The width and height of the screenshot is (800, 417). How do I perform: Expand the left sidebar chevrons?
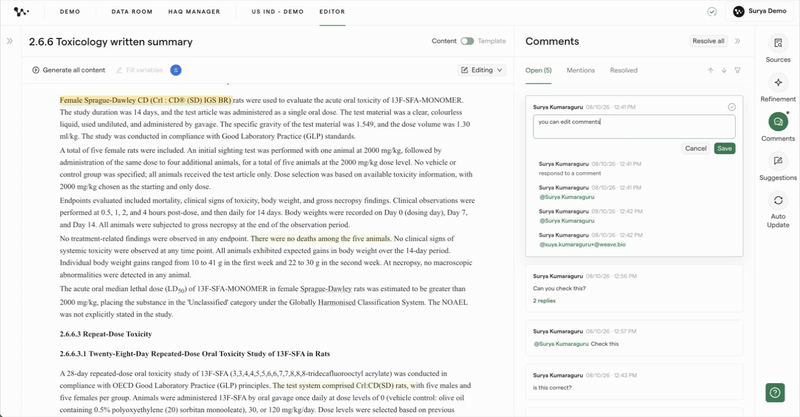[x=10, y=41]
